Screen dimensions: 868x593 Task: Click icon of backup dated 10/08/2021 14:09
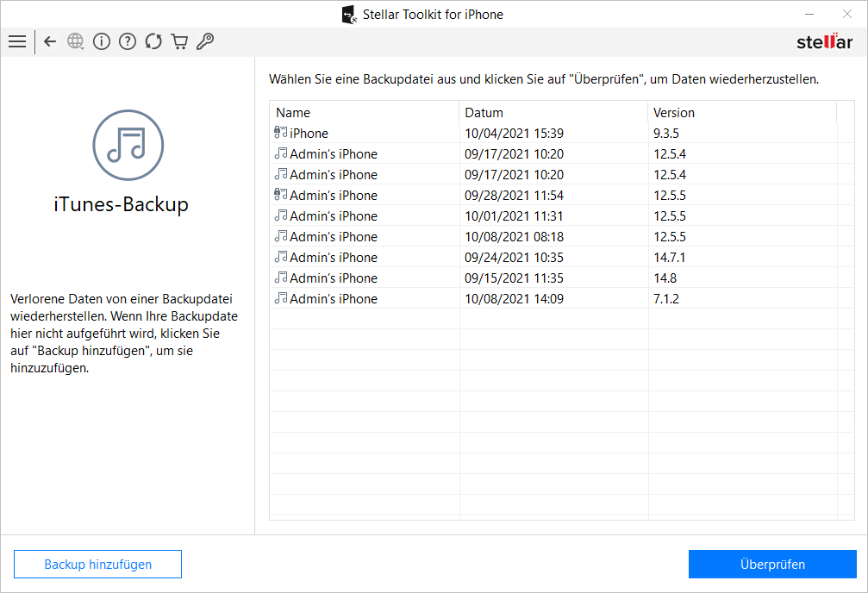tap(281, 298)
